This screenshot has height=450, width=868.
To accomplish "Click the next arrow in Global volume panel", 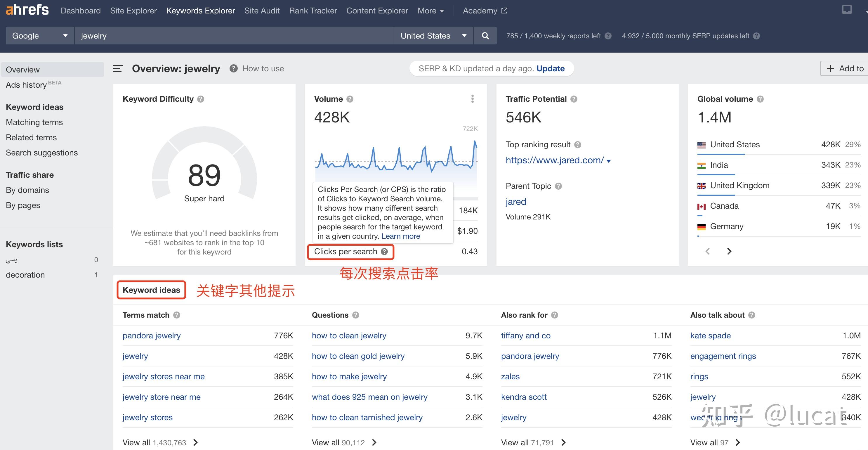I will point(729,251).
